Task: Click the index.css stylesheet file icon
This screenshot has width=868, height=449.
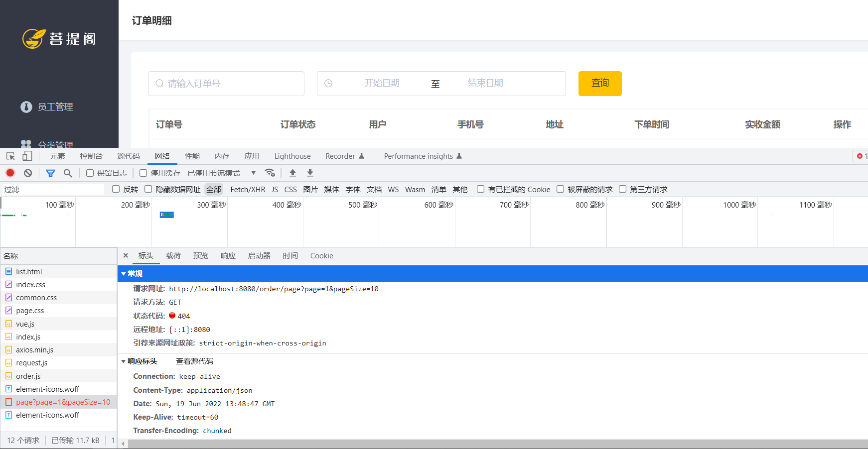Action: [x=8, y=284]
